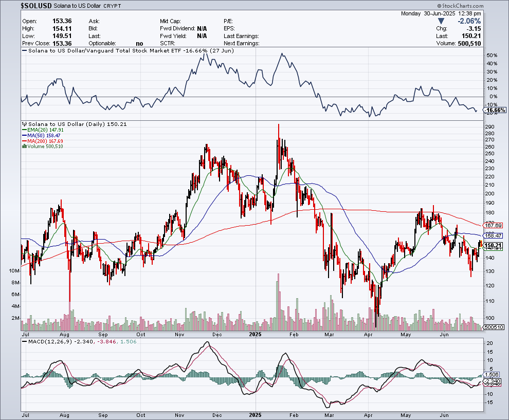Click the SCTR label

click(x=168, y=44)
